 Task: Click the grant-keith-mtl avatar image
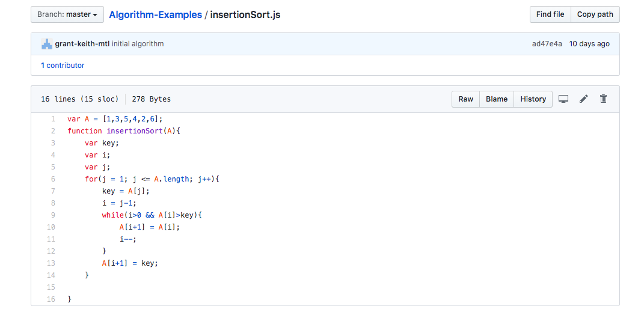click(47, 44)
